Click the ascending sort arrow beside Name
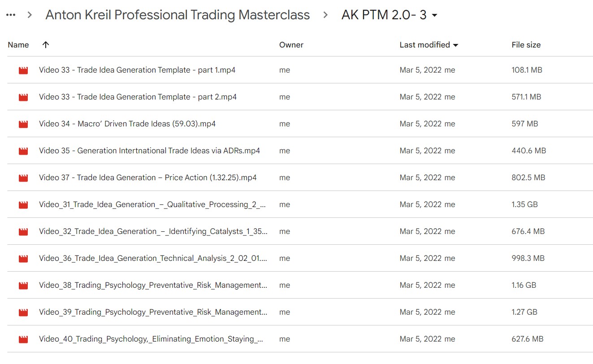This screenshot has height=364, width=593. [x=45, y=45]
